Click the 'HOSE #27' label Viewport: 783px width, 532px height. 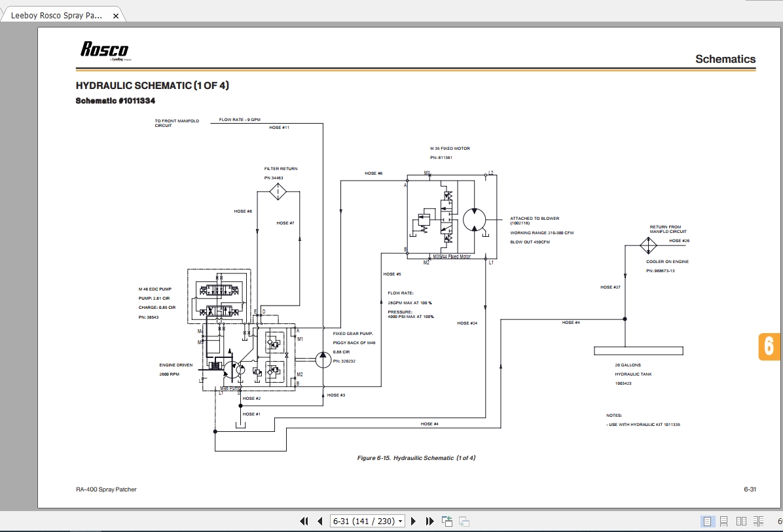(610, 287)
